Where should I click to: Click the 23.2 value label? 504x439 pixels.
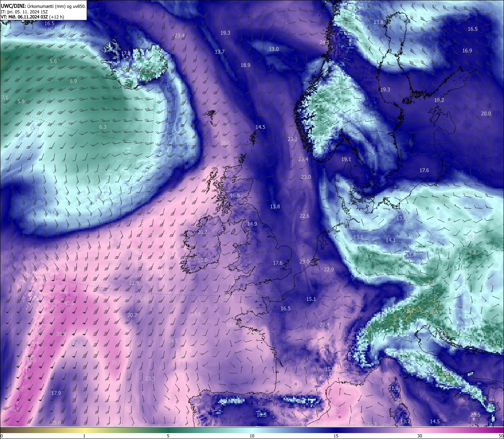(x=293, y=139)
